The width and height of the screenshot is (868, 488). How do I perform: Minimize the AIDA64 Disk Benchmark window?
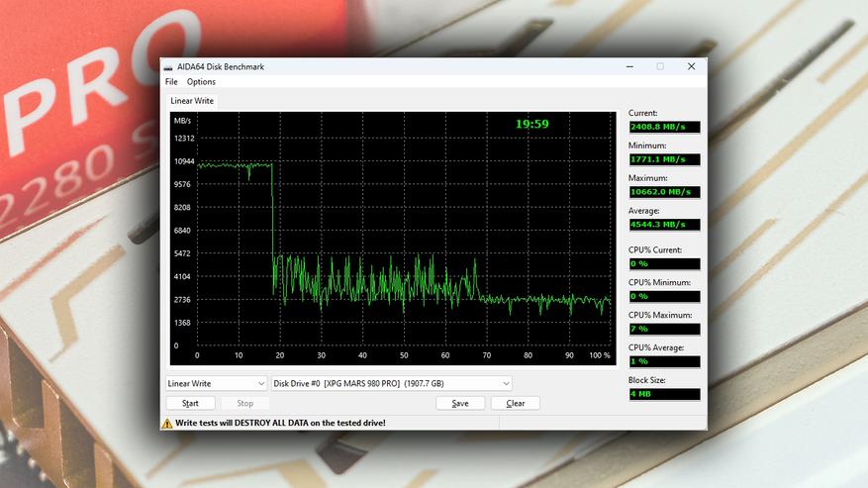pyautogui.click(x=629, y=66)
